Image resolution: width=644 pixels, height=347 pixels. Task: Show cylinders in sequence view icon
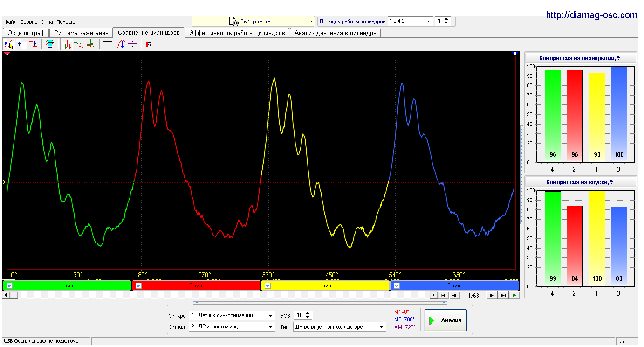click(x=67, y=44)
